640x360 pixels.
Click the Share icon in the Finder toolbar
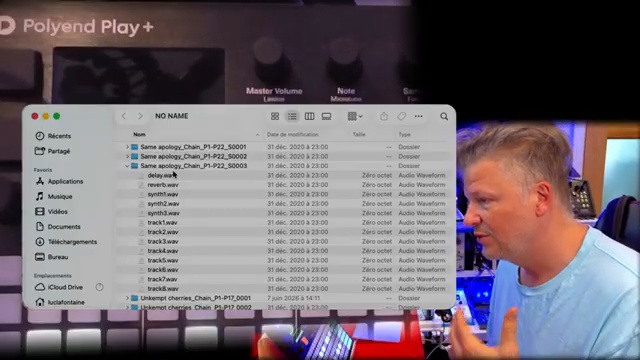pyautogui.click(x=384, y=116)
